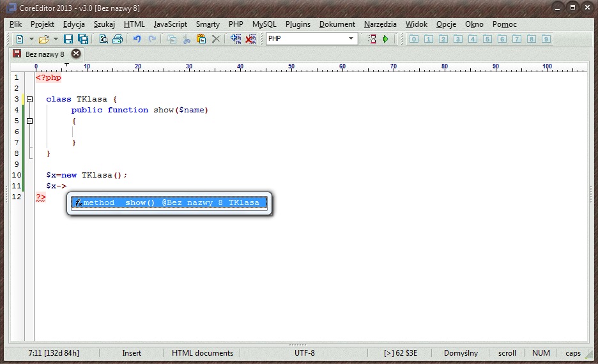Open the MySQL menu

click(x=264, y=24)
